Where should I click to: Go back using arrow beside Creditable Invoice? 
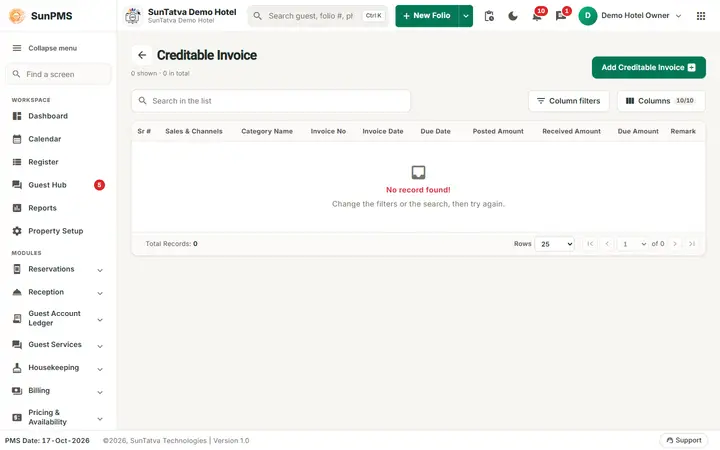coord(142,55)
